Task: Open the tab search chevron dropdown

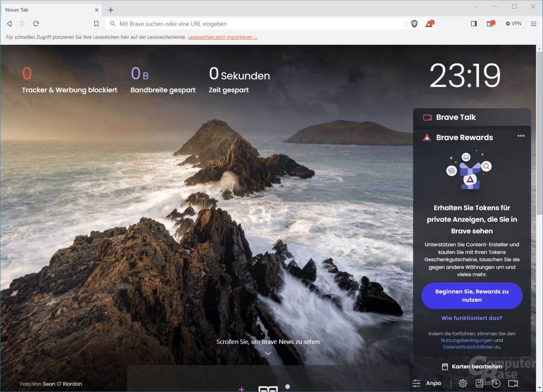Action: tap(476, 7)
